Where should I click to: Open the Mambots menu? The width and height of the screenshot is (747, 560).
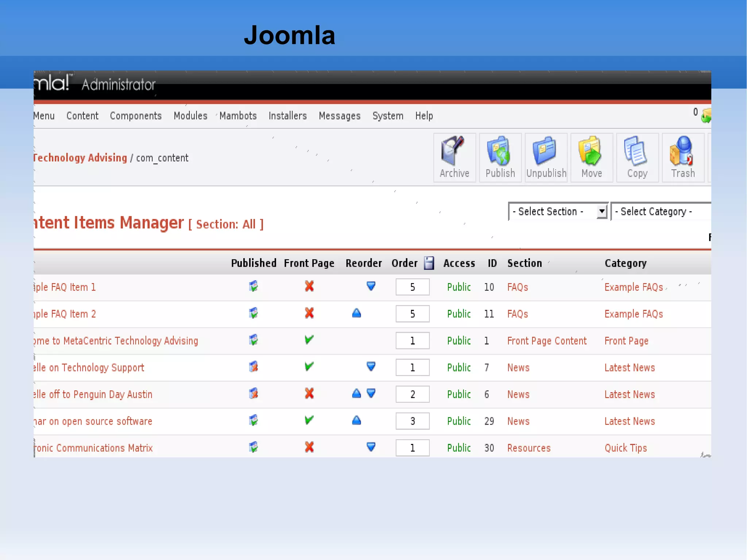tap(238, 116)
